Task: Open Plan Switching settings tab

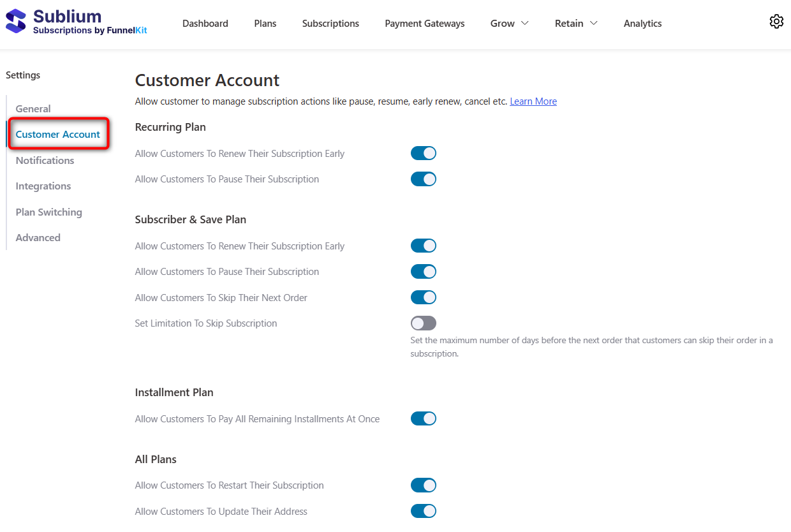Action: tap(49, 212)
